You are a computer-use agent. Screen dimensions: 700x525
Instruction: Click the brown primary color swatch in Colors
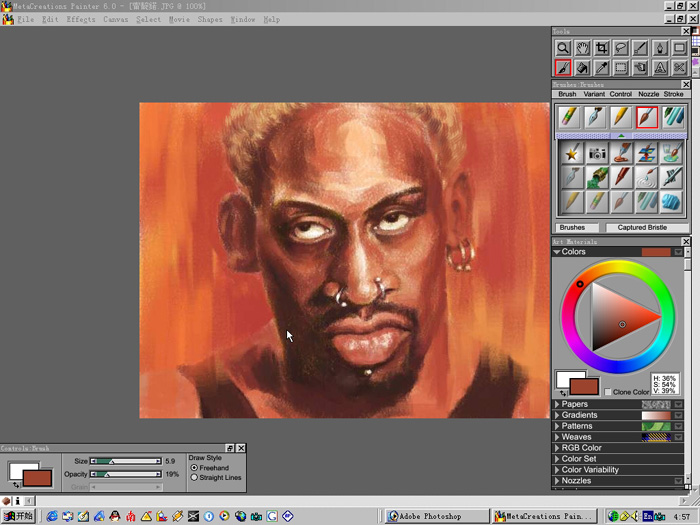(584, 386)
